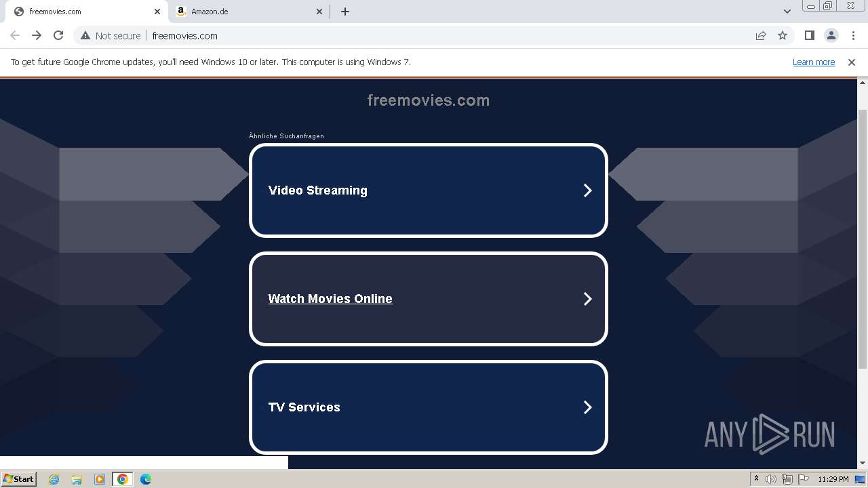Reload the freemovies.com page

coord(58,36)
